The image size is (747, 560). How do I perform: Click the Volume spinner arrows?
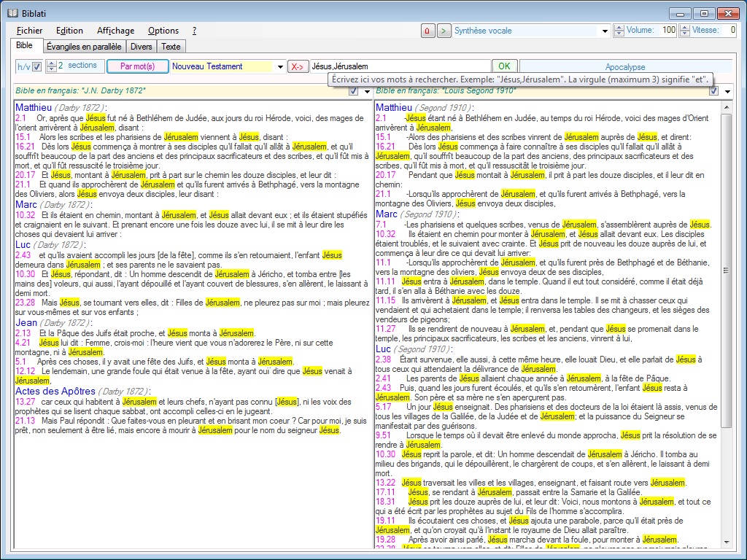(x=619, y=31)
